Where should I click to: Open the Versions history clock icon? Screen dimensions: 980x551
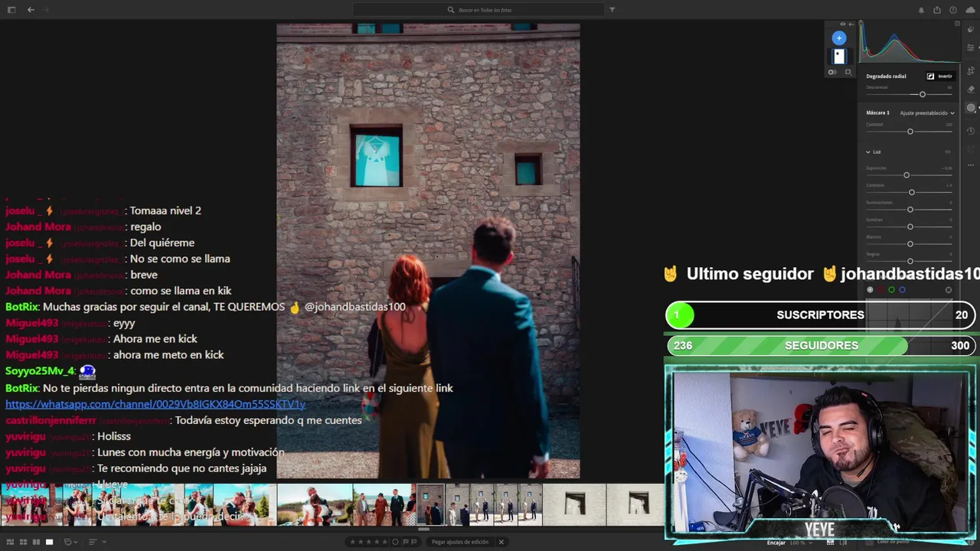pos(971,131)
